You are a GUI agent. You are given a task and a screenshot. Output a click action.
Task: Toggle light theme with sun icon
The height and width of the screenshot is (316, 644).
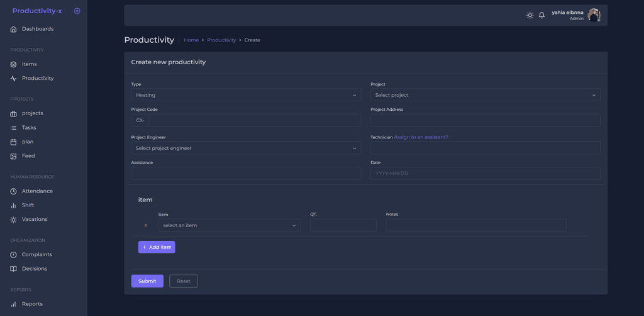[x=530, y=15]
